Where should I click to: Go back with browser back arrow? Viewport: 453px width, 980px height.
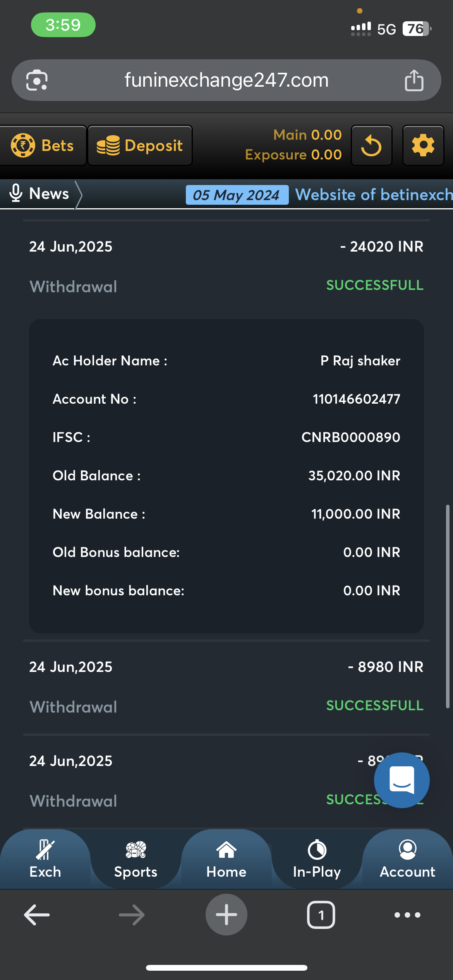(x=37, y=915)
